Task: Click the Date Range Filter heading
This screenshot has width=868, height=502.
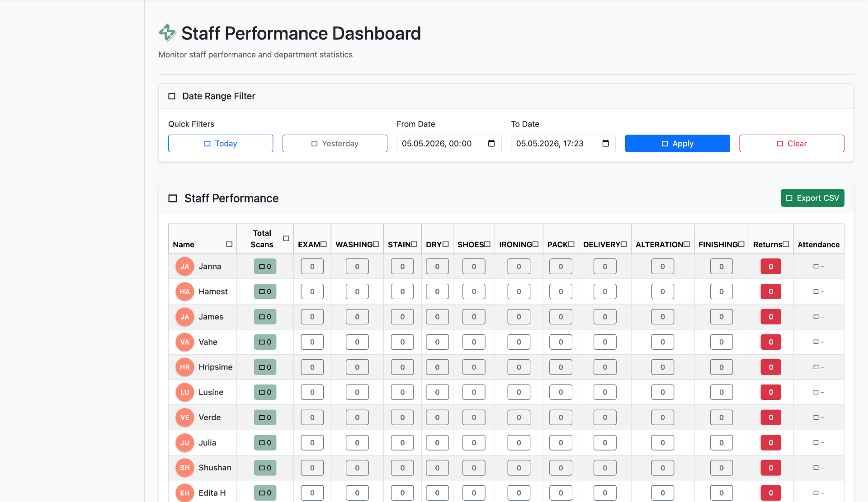Action: point(218,96)
